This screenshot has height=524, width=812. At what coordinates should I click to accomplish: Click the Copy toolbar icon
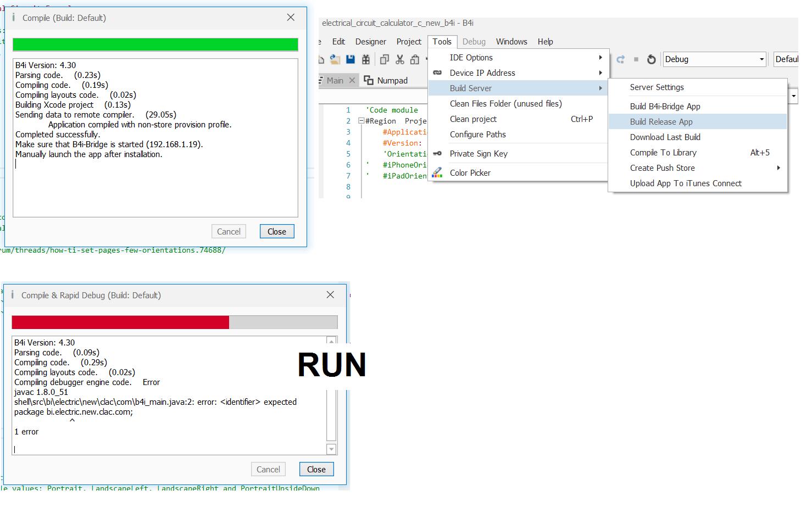pyautogui.click(x=385, y=59)
